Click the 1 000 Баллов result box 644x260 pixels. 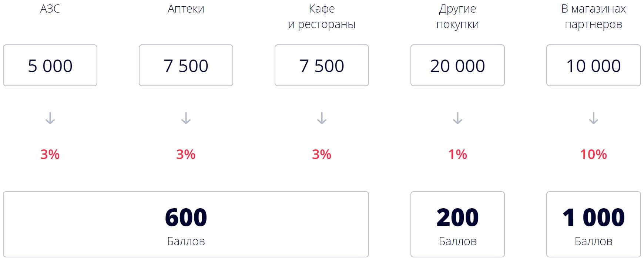coord(593,224)
